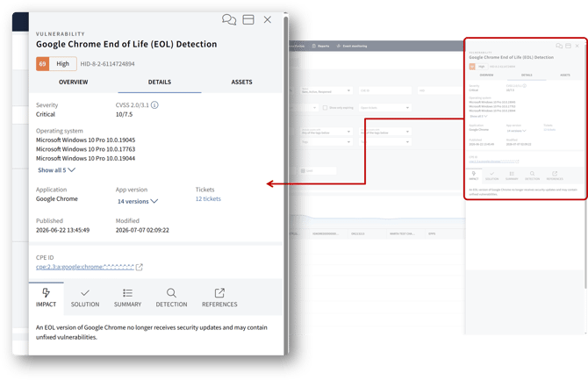588x380 pixels.
Task: Click Reports menu label in the background window
Action: (x=324, y=47)
